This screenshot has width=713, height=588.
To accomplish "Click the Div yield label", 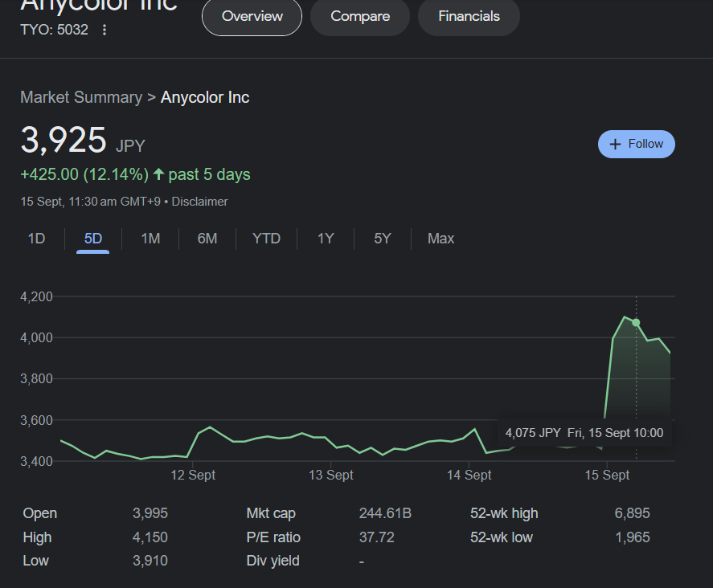I will (272, 561).
